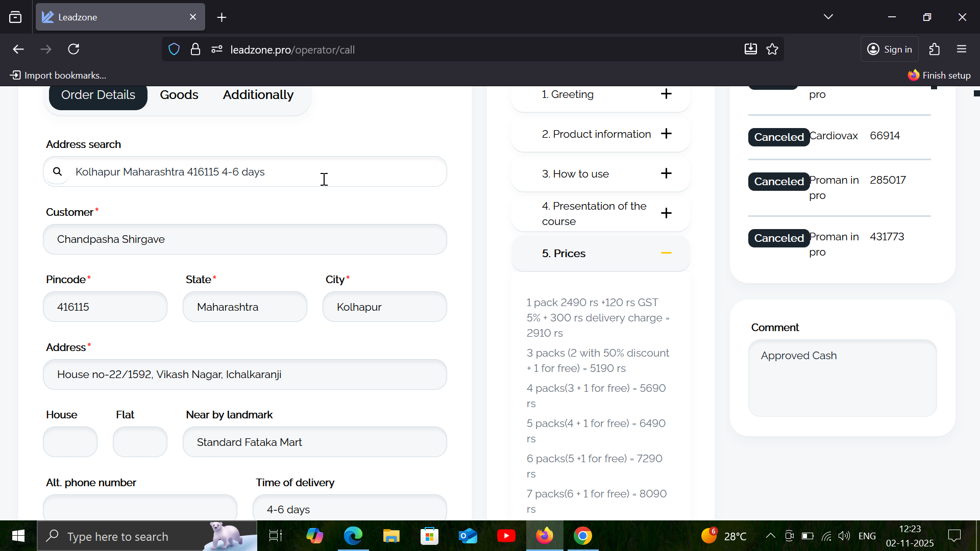This screenshot has height=551, width=980.
Task: Bookmark this page with the star icon
Action: tap(772, 49)
